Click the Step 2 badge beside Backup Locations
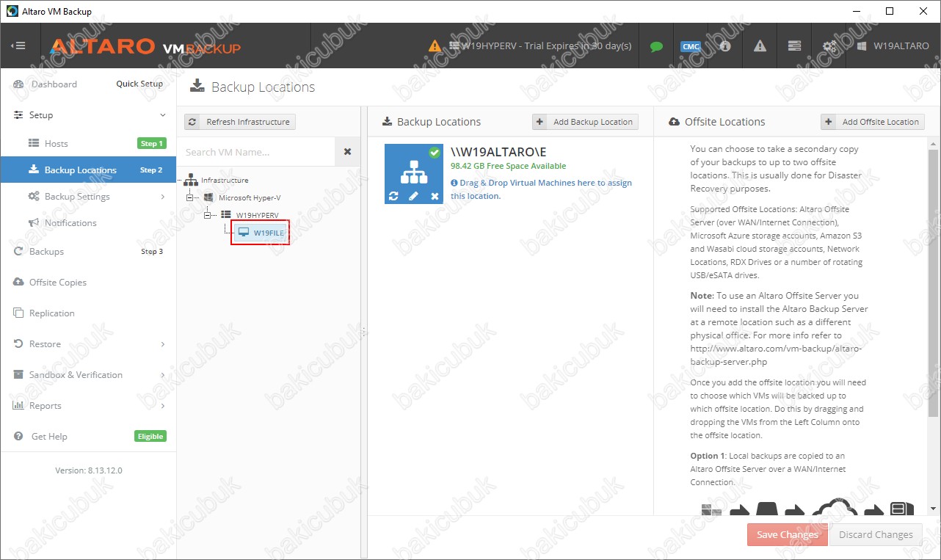 [x=151, y=170]
